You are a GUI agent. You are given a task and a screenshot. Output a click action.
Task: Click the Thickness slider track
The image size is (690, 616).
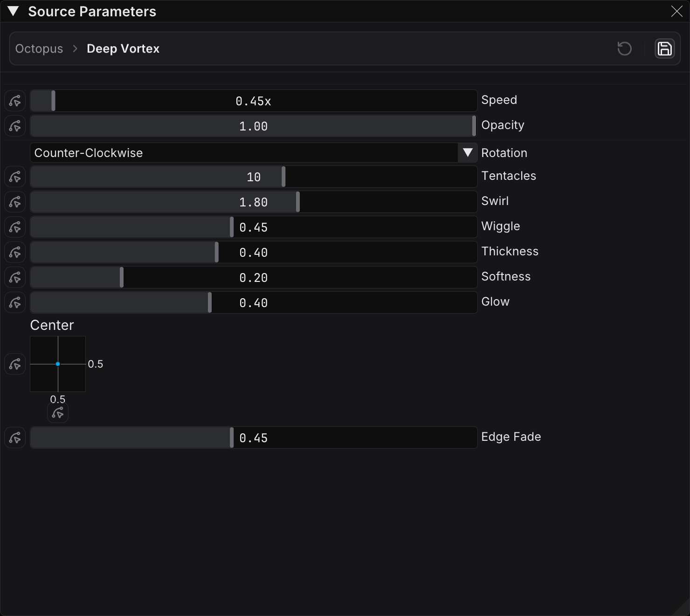point(254,252)
